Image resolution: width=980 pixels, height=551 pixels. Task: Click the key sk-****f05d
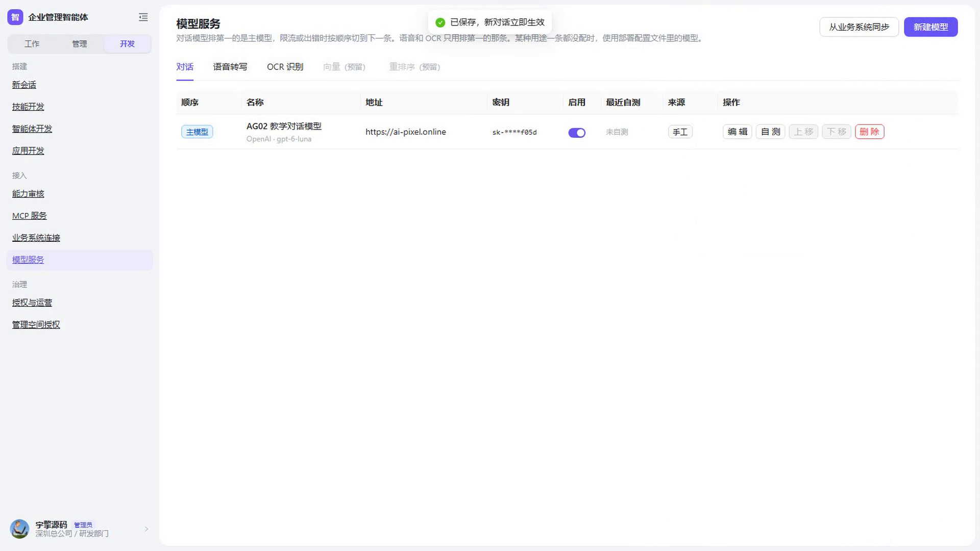514,132
